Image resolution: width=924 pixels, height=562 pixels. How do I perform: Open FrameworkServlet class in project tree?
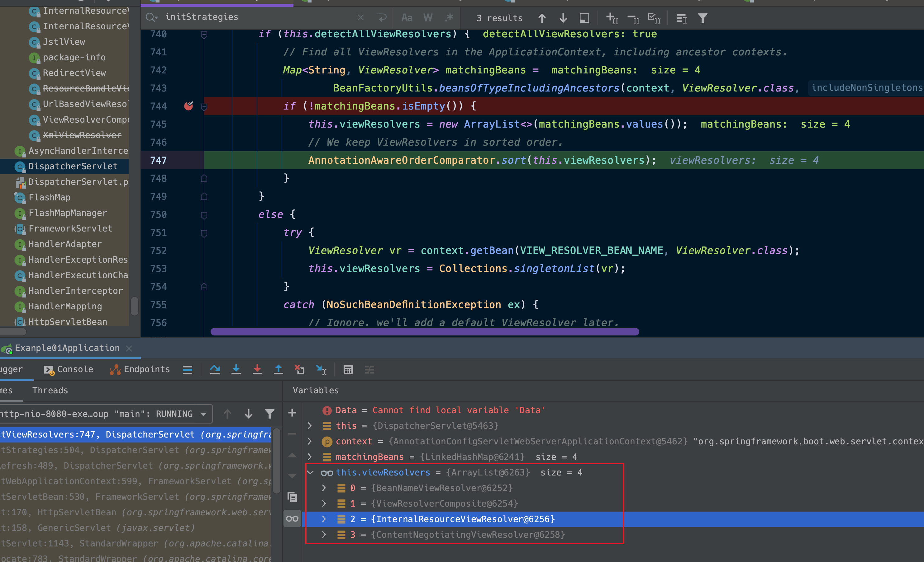(70, 228)
